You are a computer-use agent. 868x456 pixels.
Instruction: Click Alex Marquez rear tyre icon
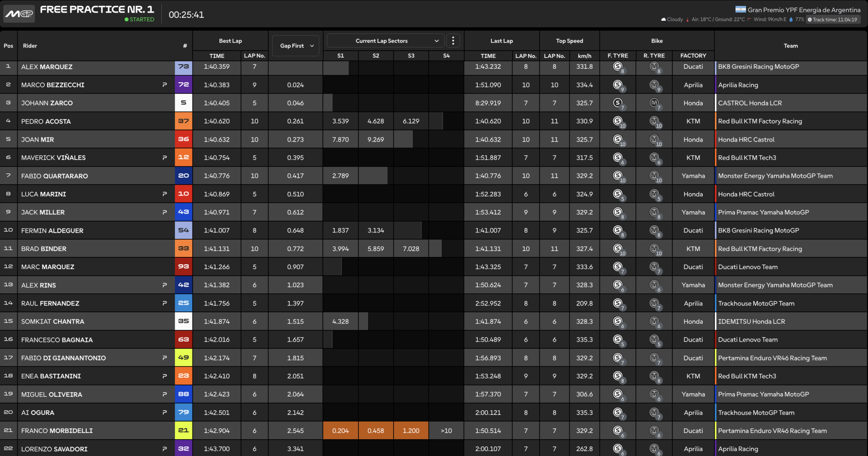click(x=655, y=67)
